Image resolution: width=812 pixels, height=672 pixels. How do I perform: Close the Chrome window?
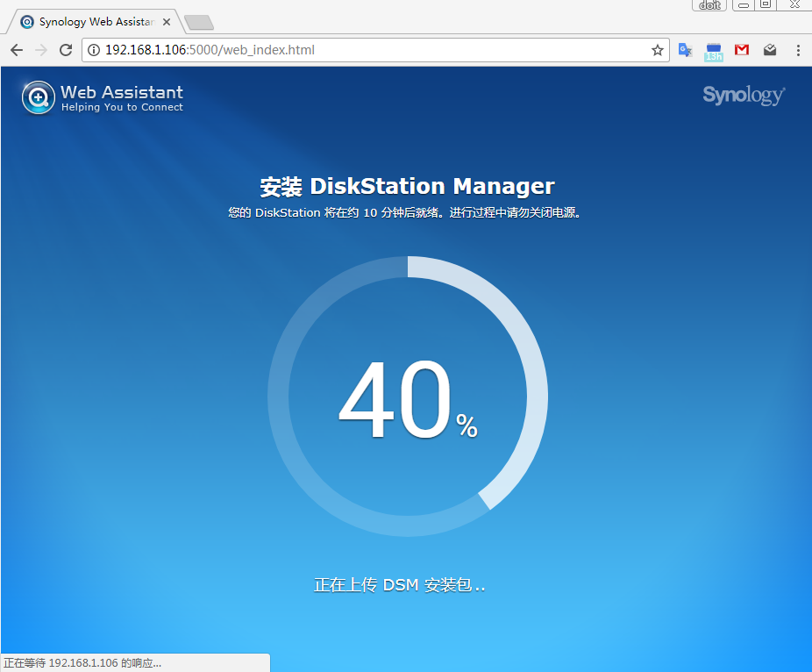tap(794, 5)
